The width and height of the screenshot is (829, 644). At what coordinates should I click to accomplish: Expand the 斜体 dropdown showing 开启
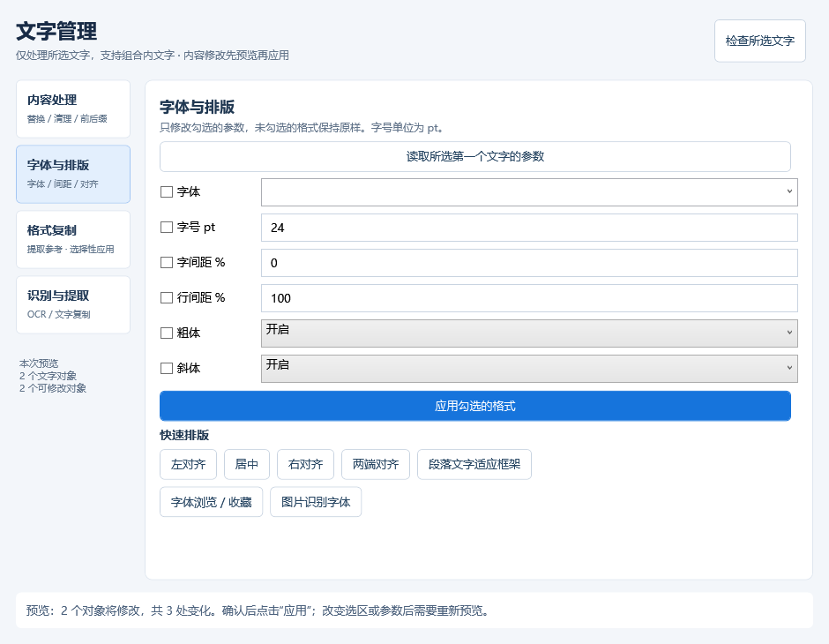pyautogui.click(x=529, y=369)
